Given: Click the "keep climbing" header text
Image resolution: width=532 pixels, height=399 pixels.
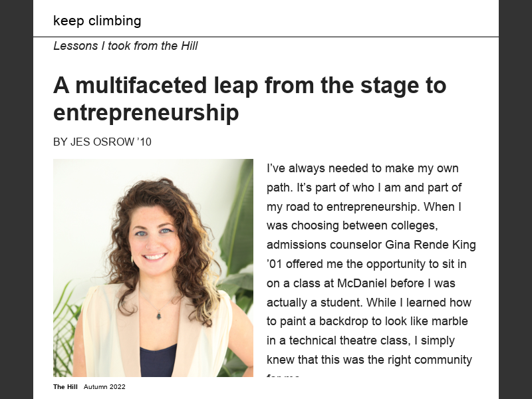Looking at the screenshot, I should pyautogui.click(x=97, y=21).
